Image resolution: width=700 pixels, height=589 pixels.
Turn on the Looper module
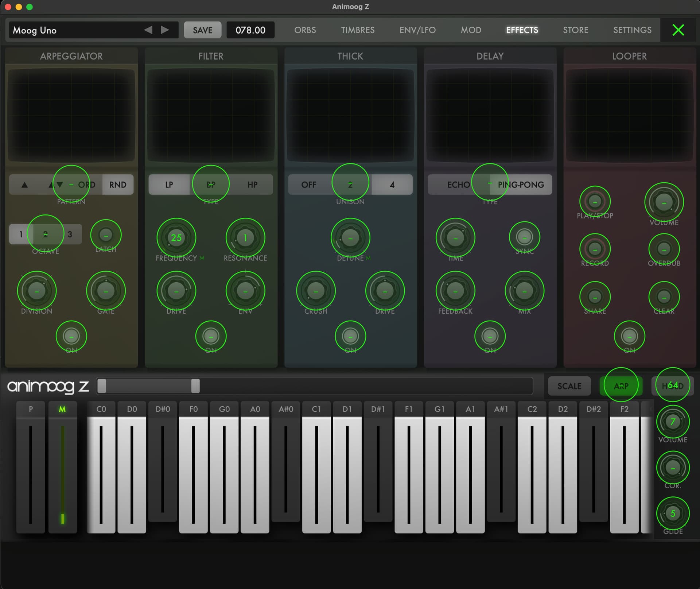point(630,336)
